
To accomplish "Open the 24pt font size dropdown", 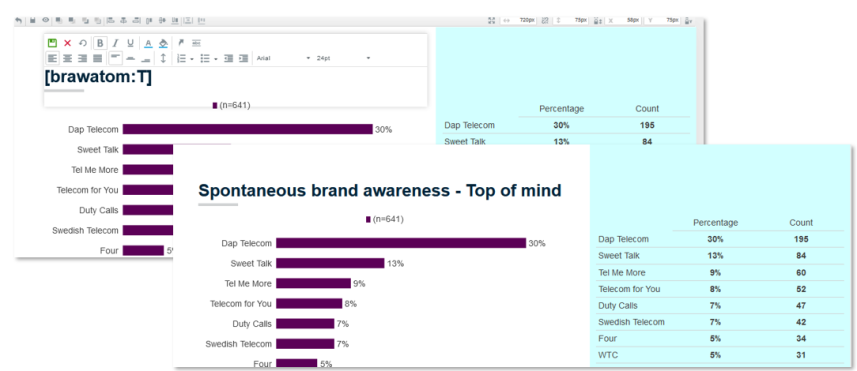I will point(343,58).
